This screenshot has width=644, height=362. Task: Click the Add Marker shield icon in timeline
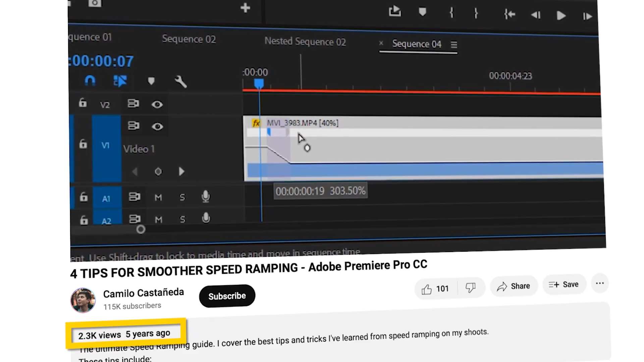(151, 81)
